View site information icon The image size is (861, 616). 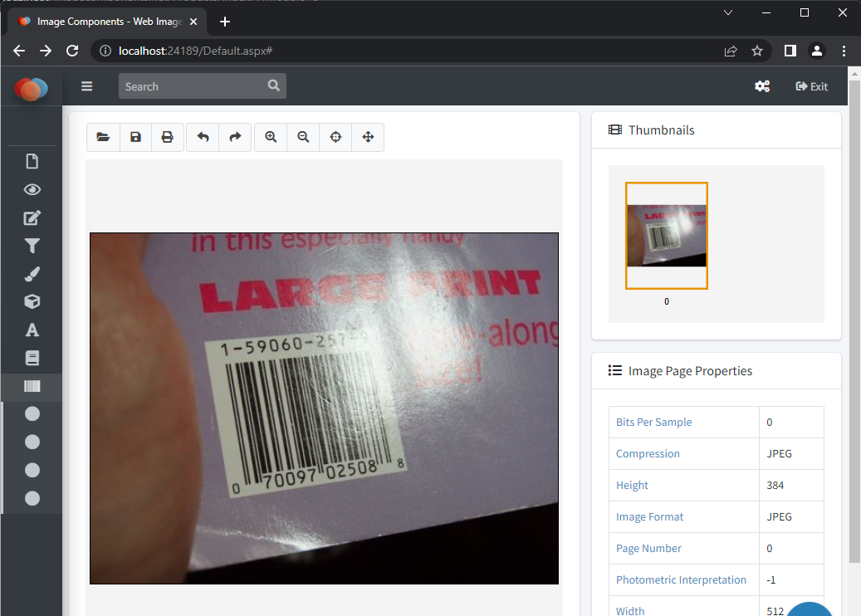(x=105, y=51)
